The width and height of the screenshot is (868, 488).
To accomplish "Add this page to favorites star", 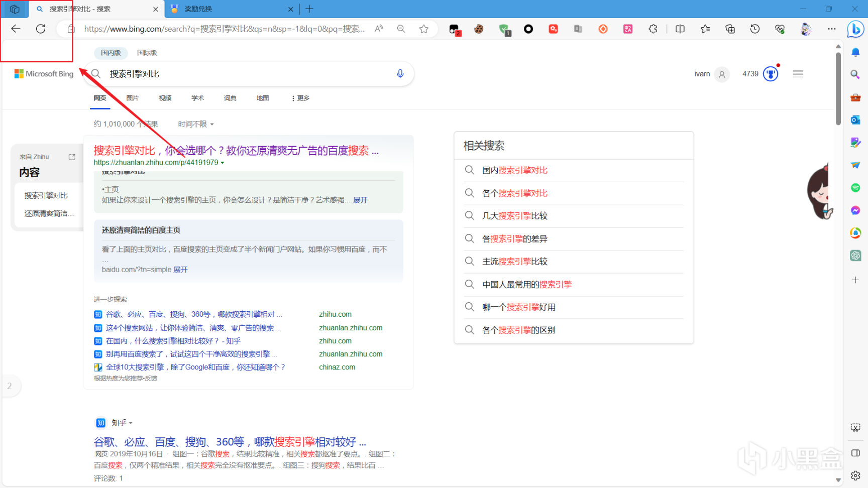I will pyautogui.click(x=424, y=29).
